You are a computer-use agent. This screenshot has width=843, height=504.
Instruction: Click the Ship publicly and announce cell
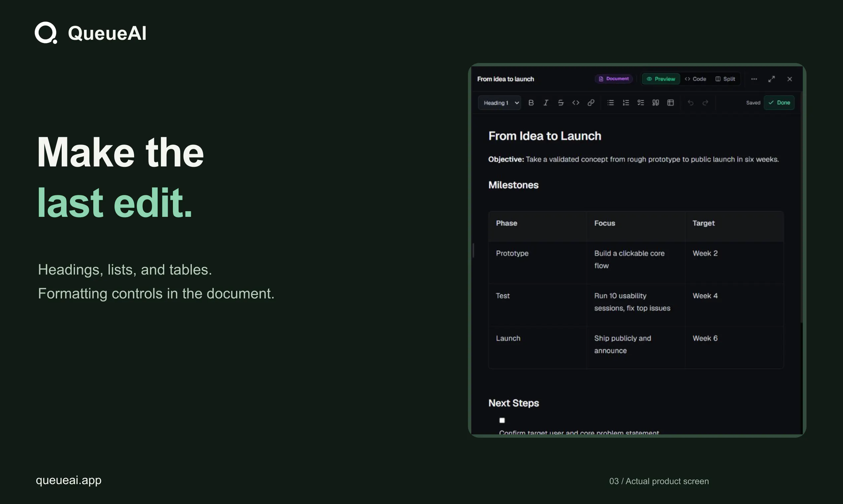pos(636,347)
